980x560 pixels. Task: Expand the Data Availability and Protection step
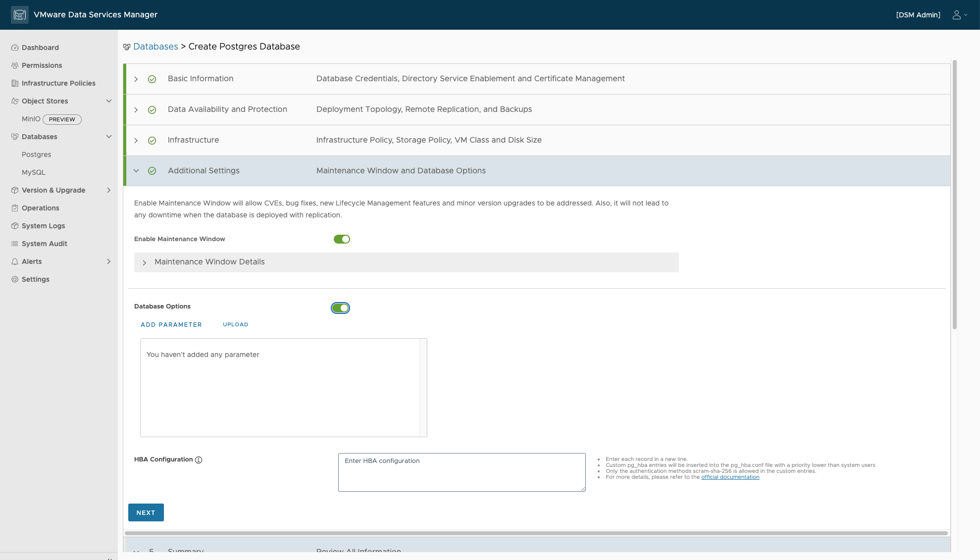[x=136, y=110]
